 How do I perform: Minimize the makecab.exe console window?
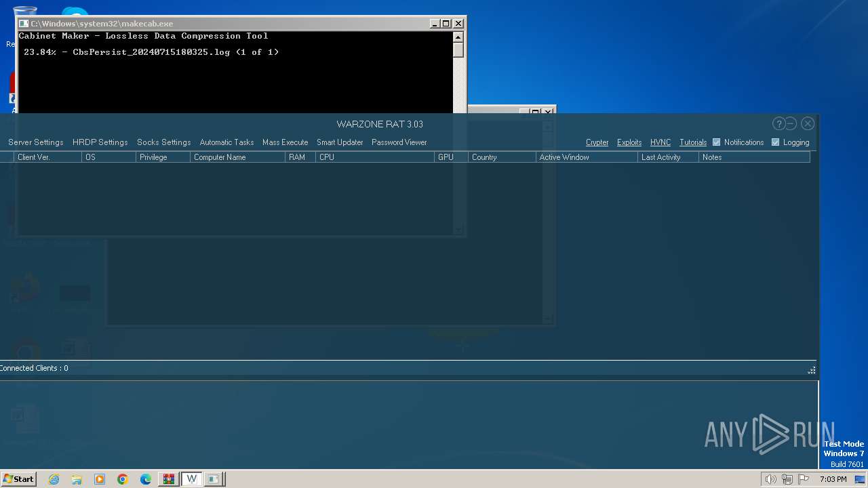[435, 23]
